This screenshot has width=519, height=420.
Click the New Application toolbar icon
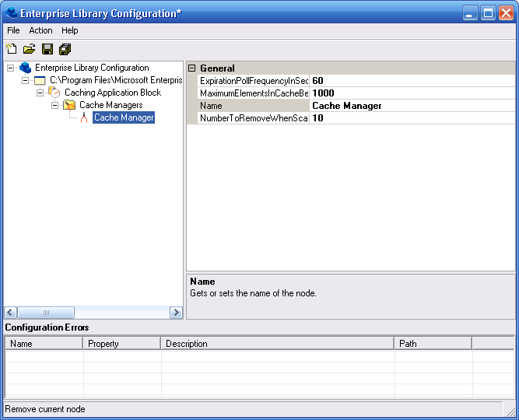(11, 49)
